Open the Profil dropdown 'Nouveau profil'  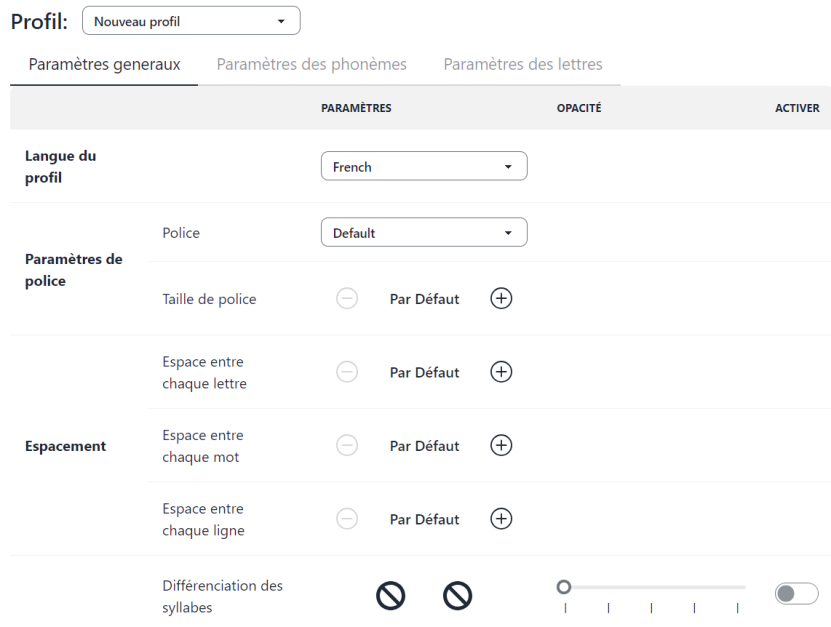[190, 20]
